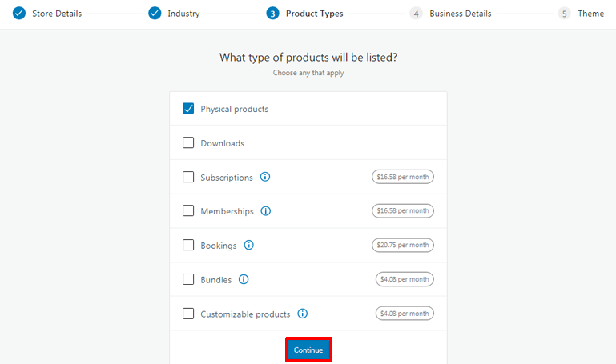Image resolution: width=616 pixels, height=364 pixels.
Task: Click the $20.75 per month price badge
Action: tap(403, 246)
